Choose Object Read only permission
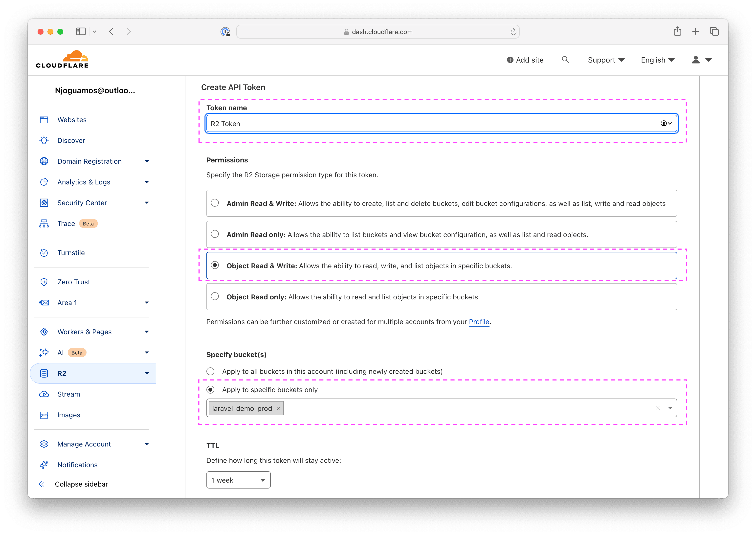This screenshot has width=756, height=535. point(215,296)
